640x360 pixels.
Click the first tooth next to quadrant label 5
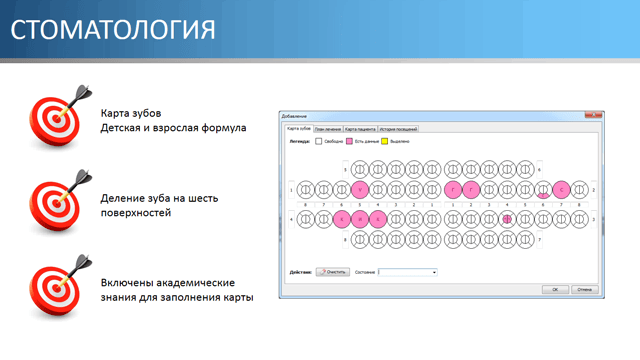[x=360, y=169]
